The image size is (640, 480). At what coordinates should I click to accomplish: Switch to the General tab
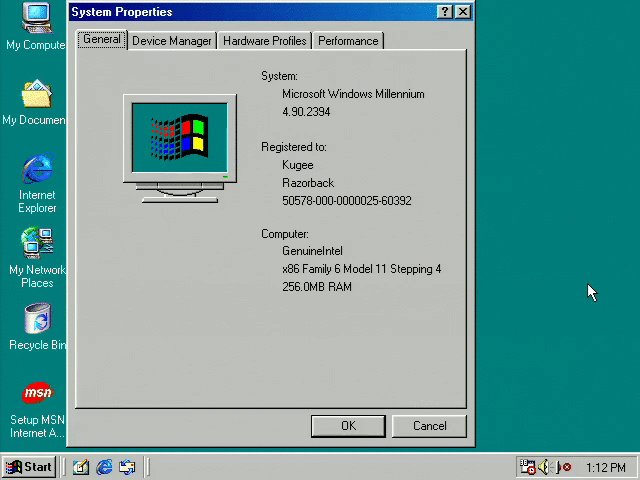[x=102, y=40]
